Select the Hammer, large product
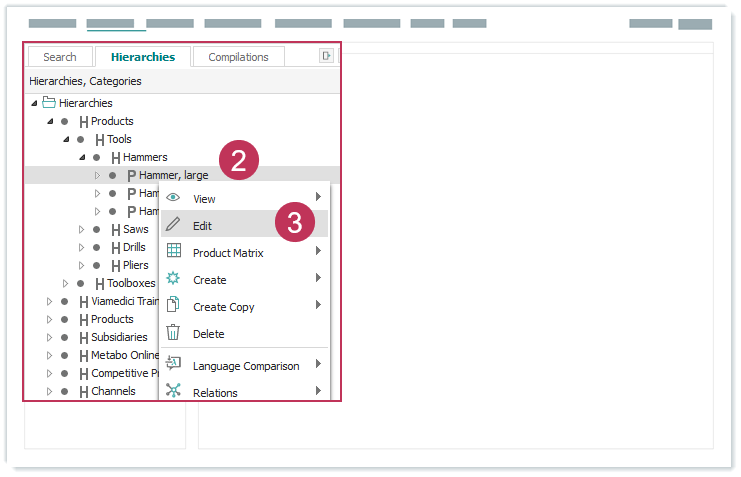The width and height of the screenshot is (741, 477). click(x=173, y=175)
